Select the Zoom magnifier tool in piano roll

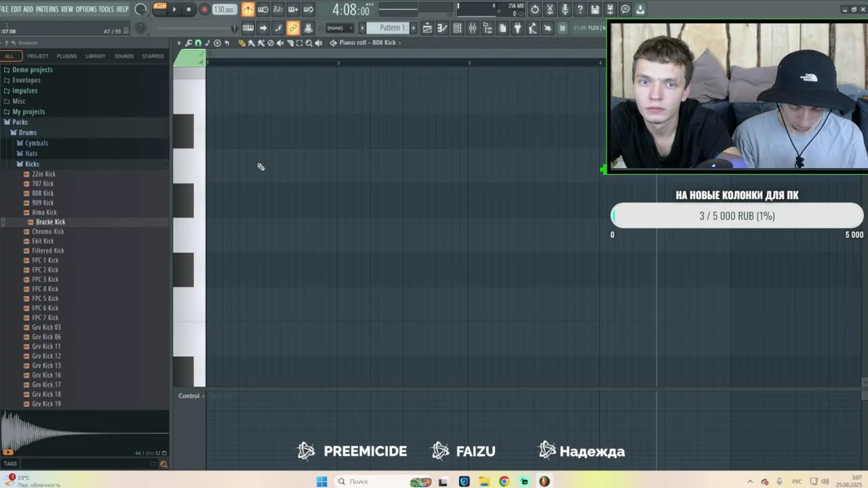[309, 43]
